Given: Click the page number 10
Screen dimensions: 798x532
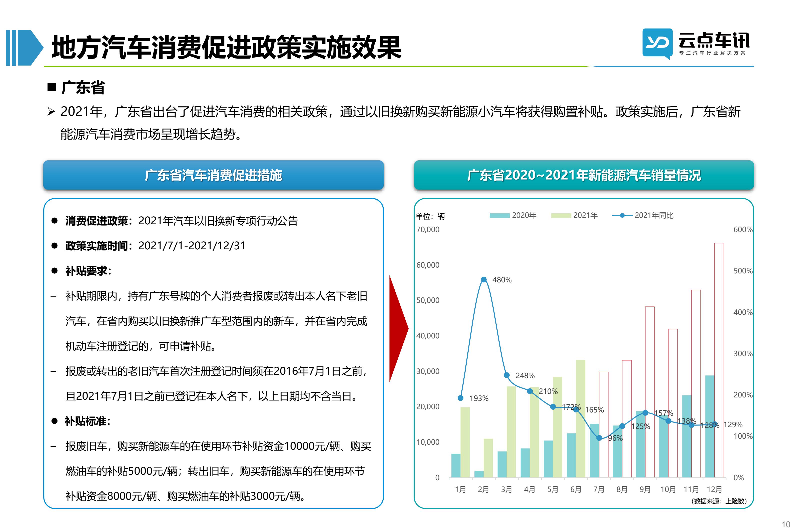Looking at the screenshot, I should (786, 524).
